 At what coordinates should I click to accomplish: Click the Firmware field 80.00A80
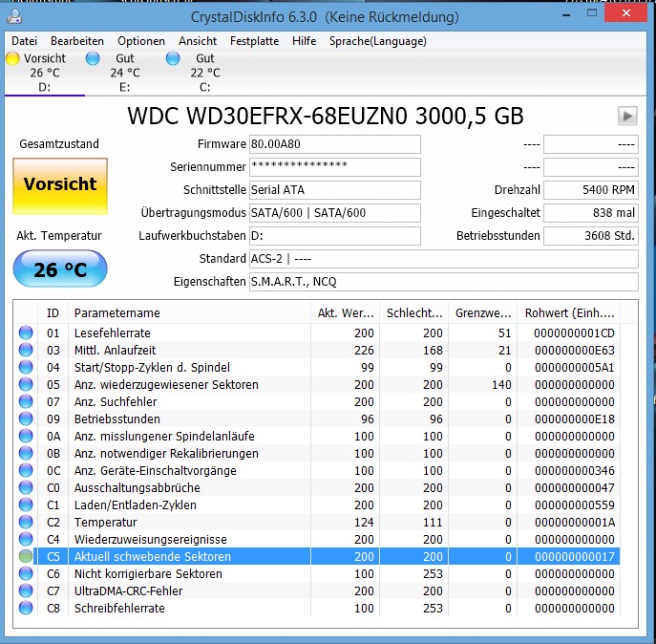click(x=335, y=144)
